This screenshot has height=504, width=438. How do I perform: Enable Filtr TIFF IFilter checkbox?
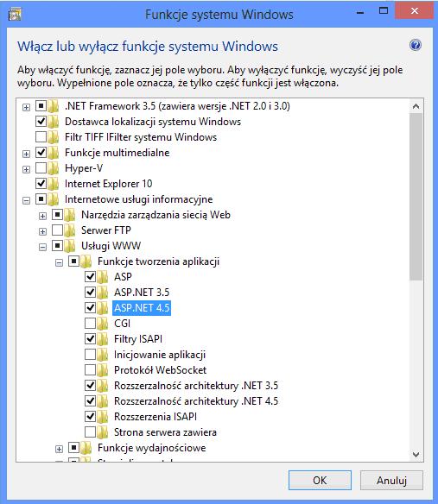coord(41,136)
